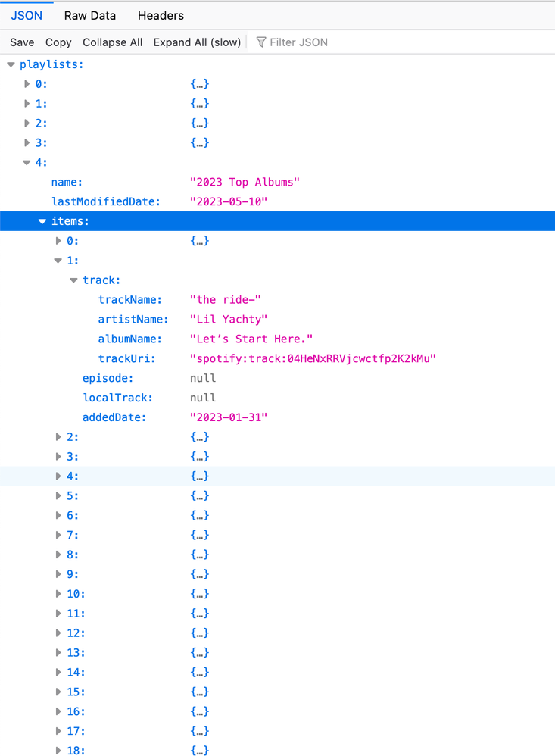Image resolution: width=555 pixels, height=756 pixels.
Task: Expand items entry 5
Action: point(58,496)
